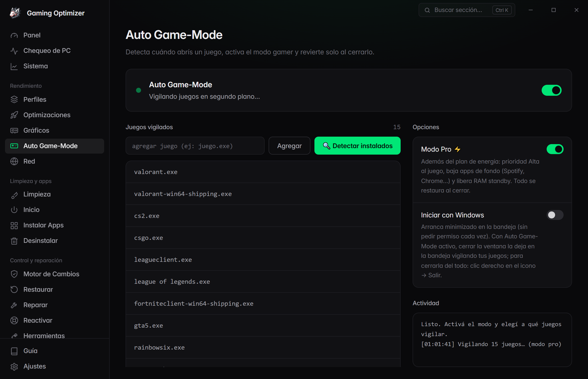
Task: Click the Ctrl K shortcut badge
Action: coord(502,10)
